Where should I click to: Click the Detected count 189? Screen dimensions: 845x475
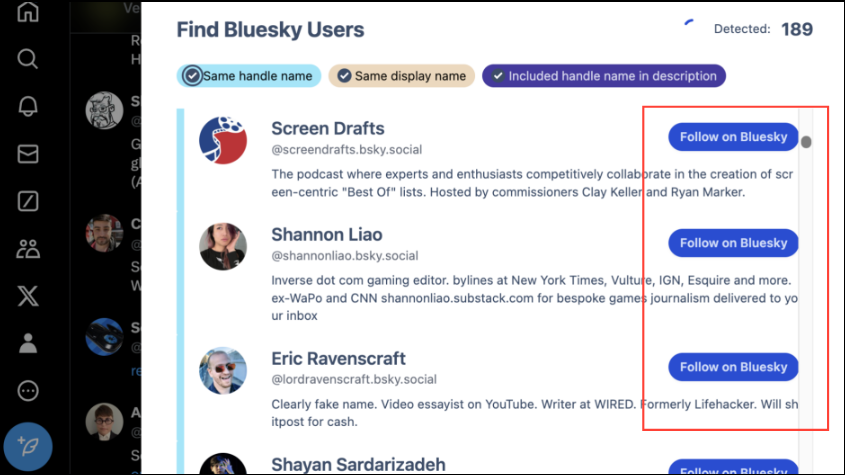coord(797,29)
